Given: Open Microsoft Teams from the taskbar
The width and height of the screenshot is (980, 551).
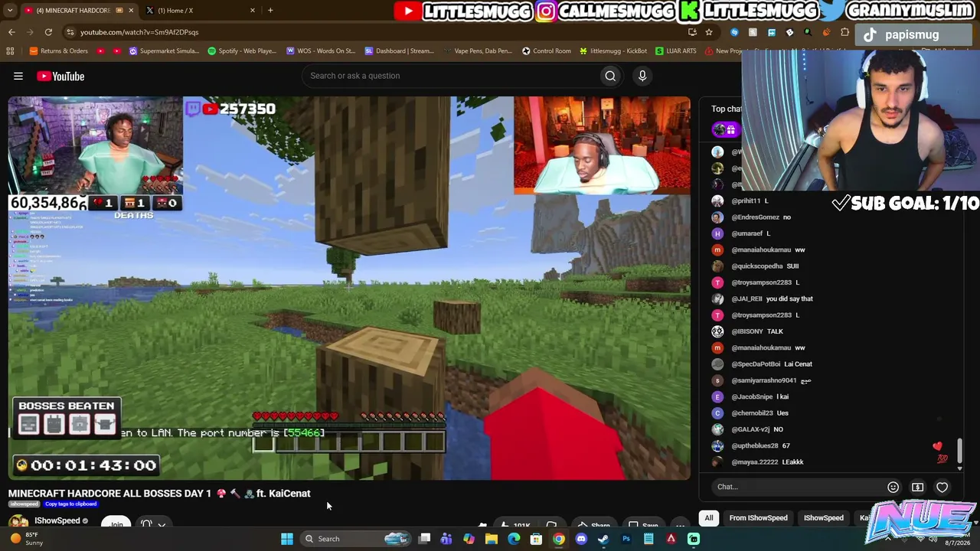Looking at the screenshot, I should coord(446,539).
